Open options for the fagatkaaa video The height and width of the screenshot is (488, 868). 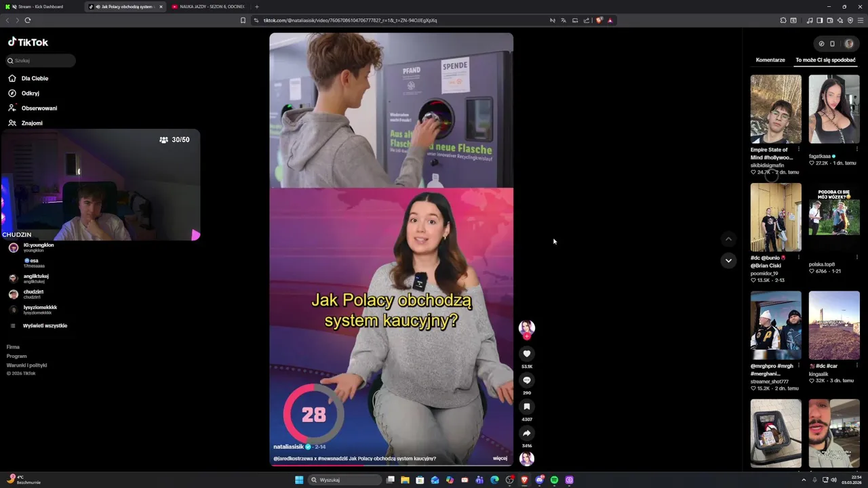(856, 149)
